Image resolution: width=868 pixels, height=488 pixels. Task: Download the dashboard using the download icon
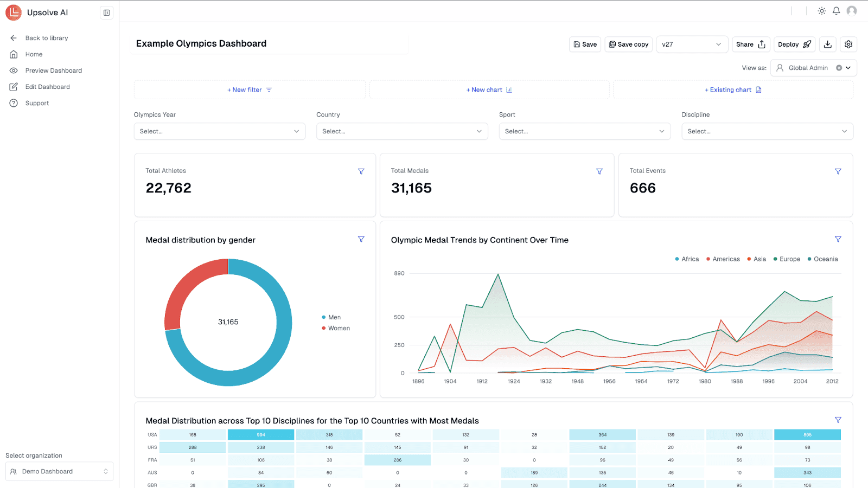click(x=827, y=44)
